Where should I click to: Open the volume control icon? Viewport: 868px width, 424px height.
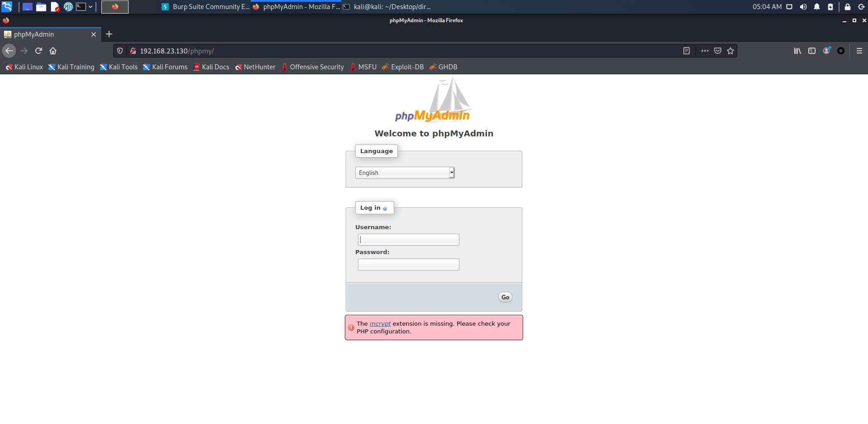[x=803, y=7]
